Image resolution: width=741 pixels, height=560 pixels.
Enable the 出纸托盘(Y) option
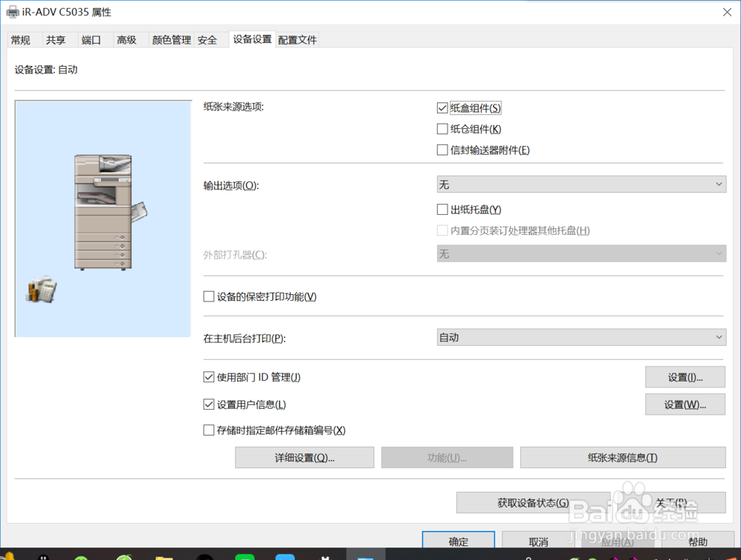[442, 209]
